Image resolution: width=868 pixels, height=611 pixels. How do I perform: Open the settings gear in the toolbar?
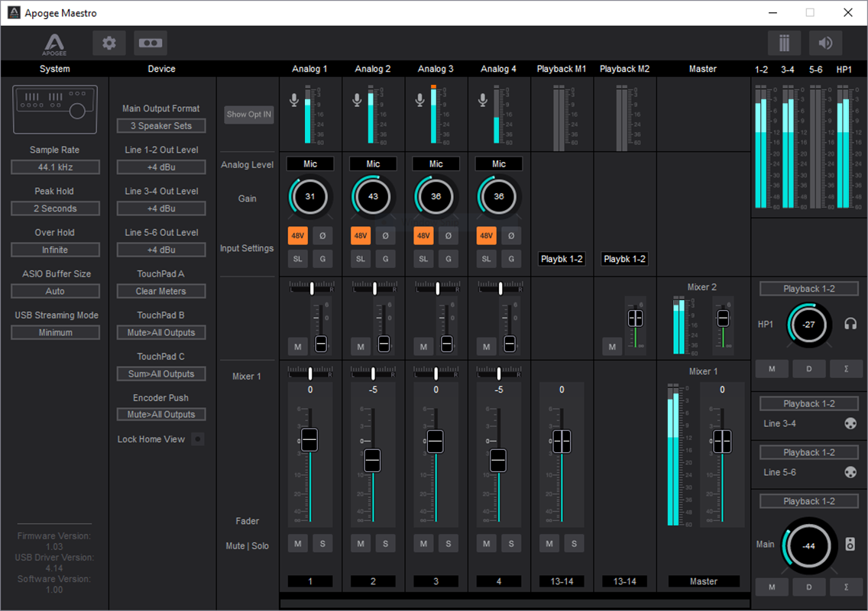pos(108,43)
